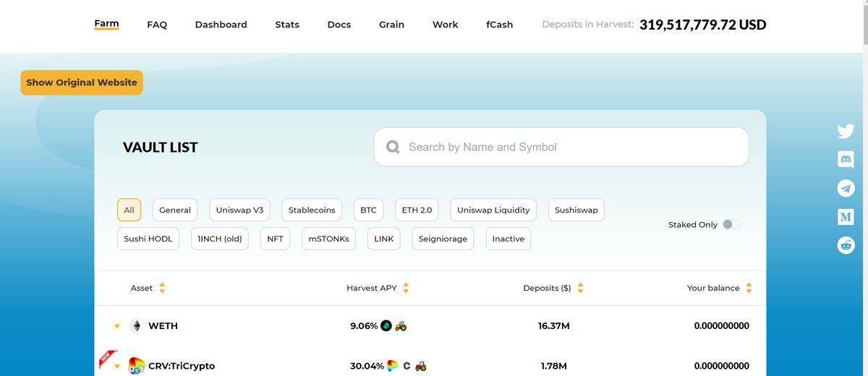Click the WETH Ethereum token icon
The height and width of the screenshot is (376, 868).
click(x=136, y=326)
